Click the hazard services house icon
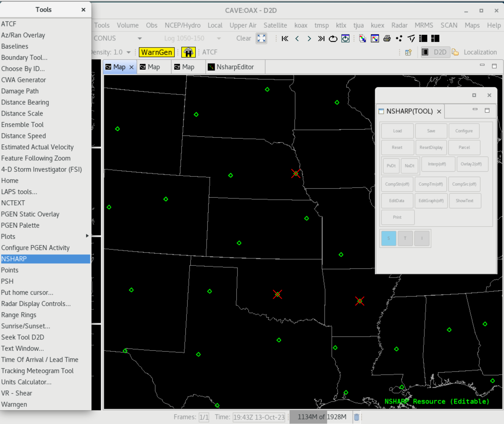Viewport: 504px width, 424px height. click(x=188, y=52)
